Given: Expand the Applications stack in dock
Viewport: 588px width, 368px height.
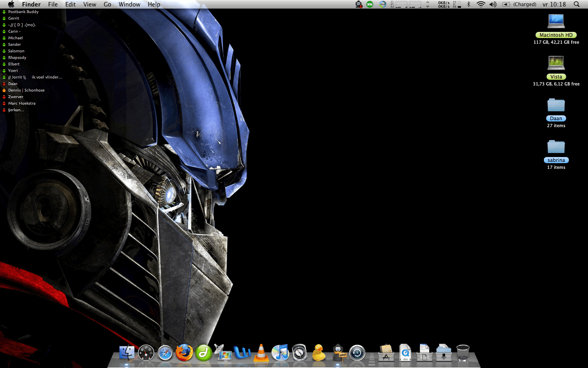Looking at the screenshot, I should pyautogui.click(x=386, y=353).
